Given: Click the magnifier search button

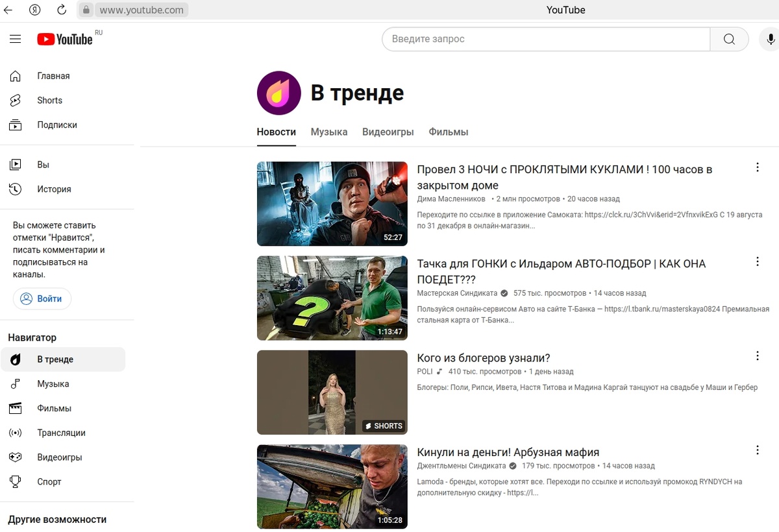Looking at the screenshot, I should click(x=729, y=39).
